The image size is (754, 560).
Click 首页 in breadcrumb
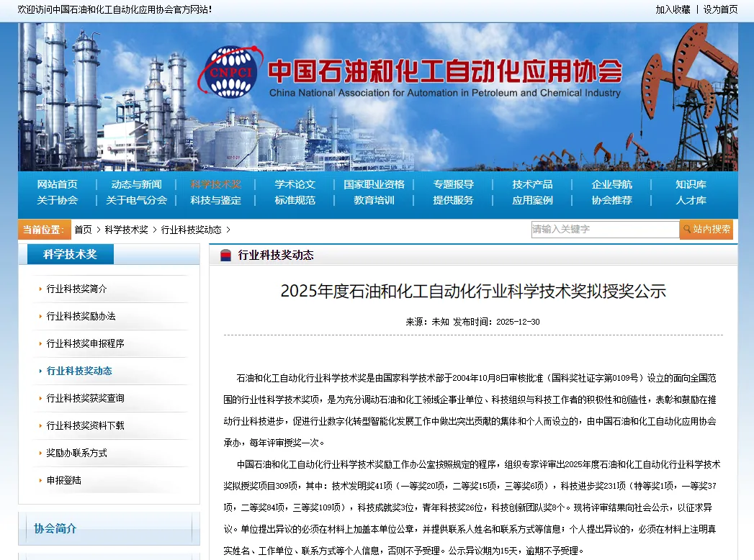84,230
